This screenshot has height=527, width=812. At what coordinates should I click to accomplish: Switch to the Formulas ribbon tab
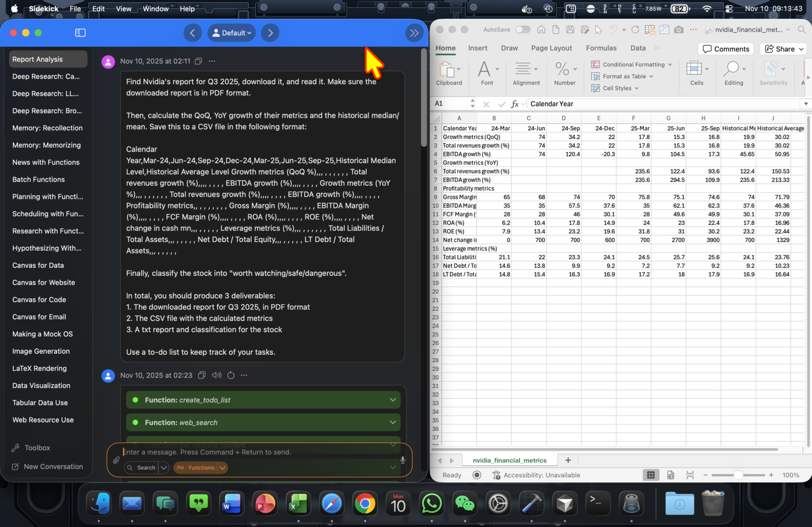click(601, 48)
